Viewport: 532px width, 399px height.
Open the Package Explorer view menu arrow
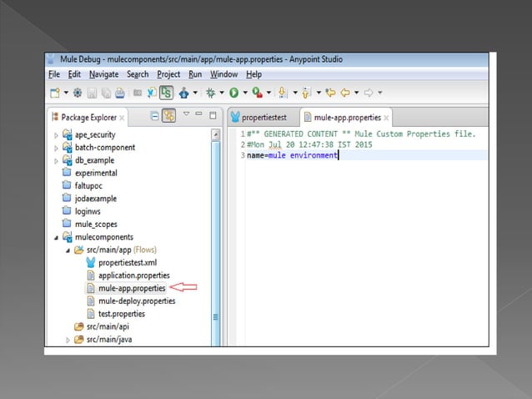click(x=187, y=115)
